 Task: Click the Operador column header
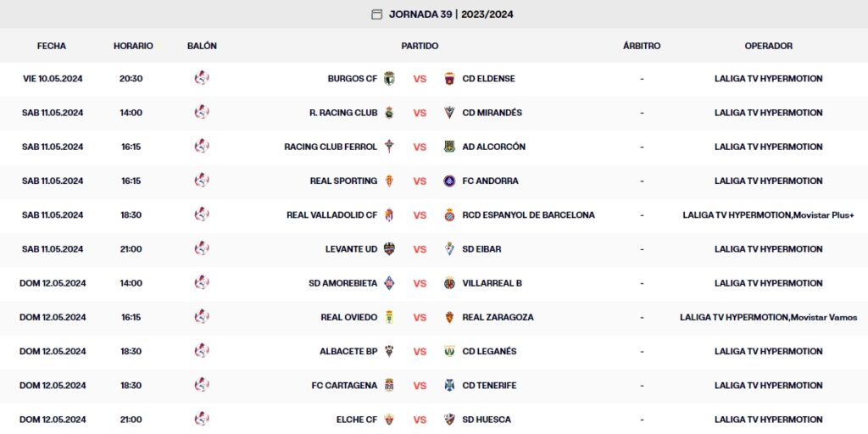[768, 46]
